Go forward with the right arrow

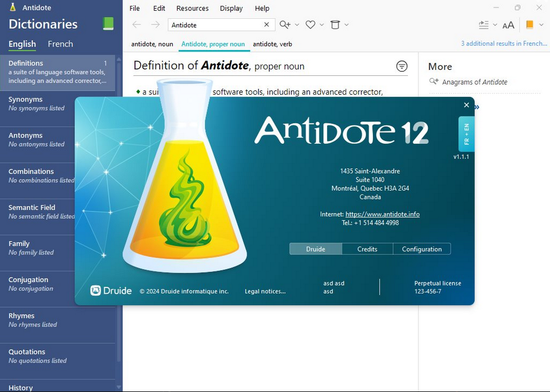(155, 25)
